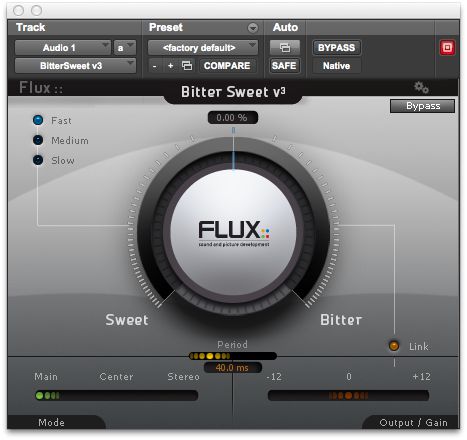Click the preset copy settings icon
467x440 pixels.
click(187, 66)
